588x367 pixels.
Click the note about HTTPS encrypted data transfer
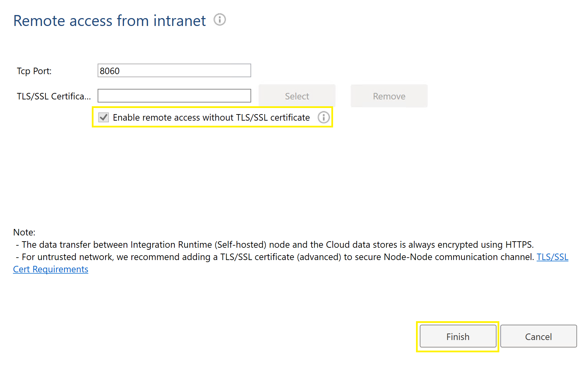[275, 245]
